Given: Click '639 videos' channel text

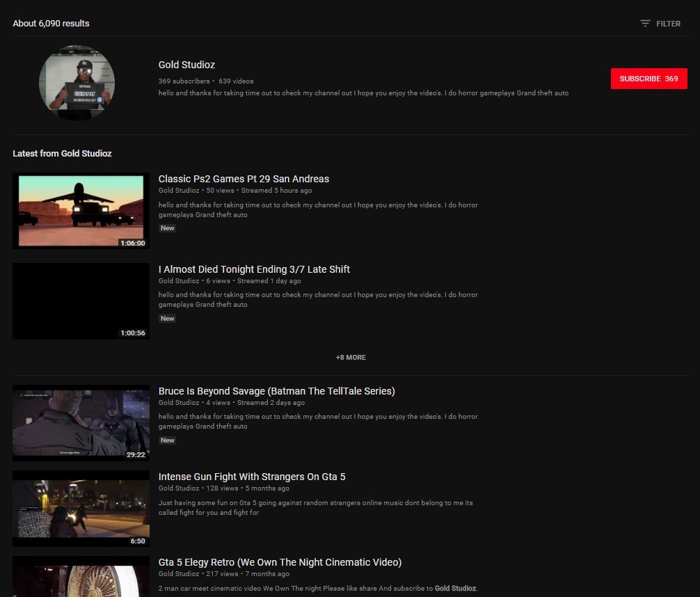Looking at the screenshot, I should [236, 81].
